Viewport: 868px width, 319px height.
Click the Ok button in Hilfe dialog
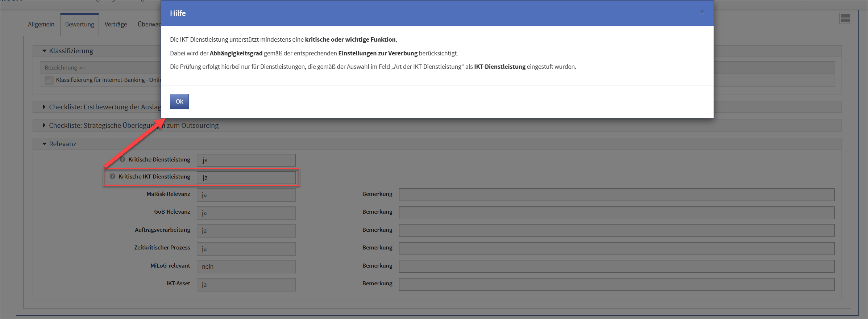tap(179, 101)
